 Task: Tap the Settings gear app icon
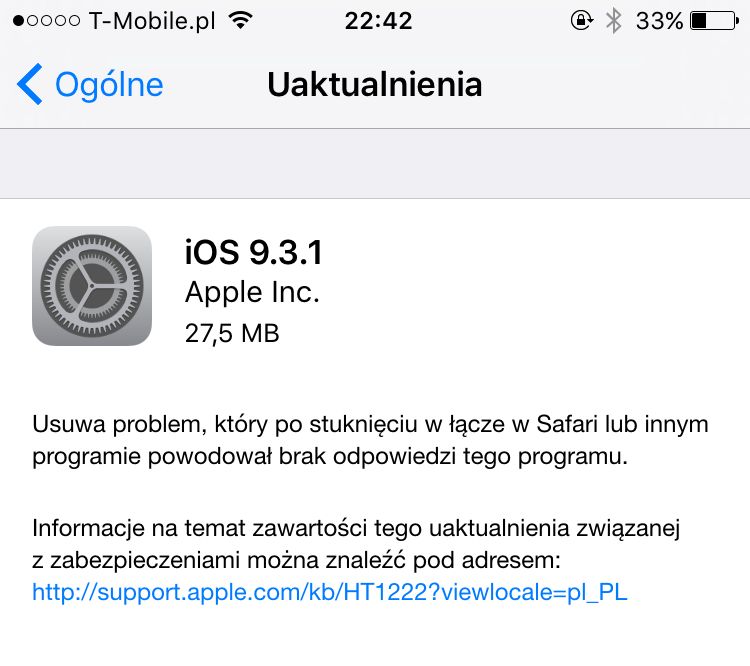click(x=92, y=286)
